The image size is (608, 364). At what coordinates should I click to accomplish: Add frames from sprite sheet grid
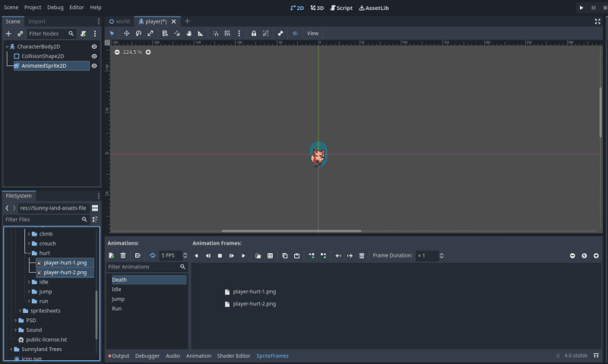click(271, 256)
